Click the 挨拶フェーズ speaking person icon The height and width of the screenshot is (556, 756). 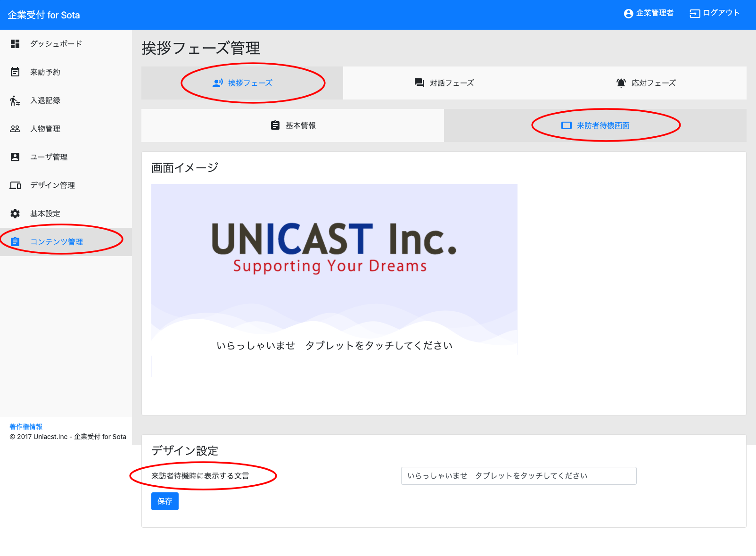(x=218, y=83)
